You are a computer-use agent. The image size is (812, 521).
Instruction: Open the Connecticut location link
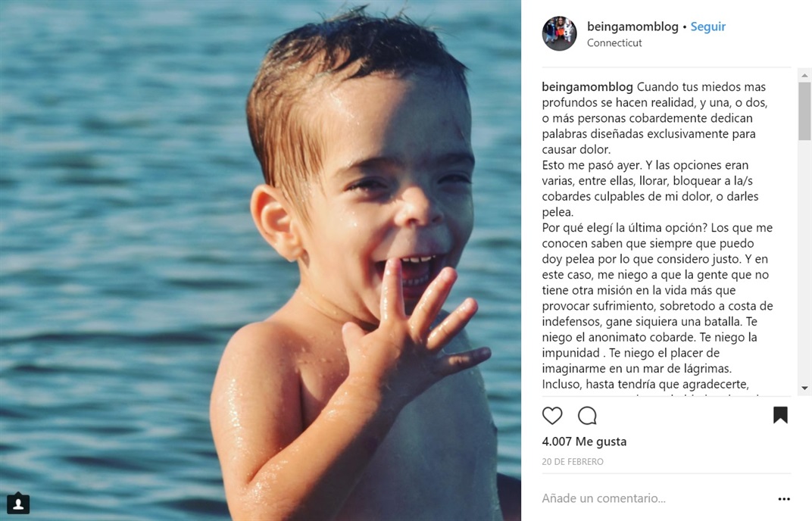pos(614,43)
